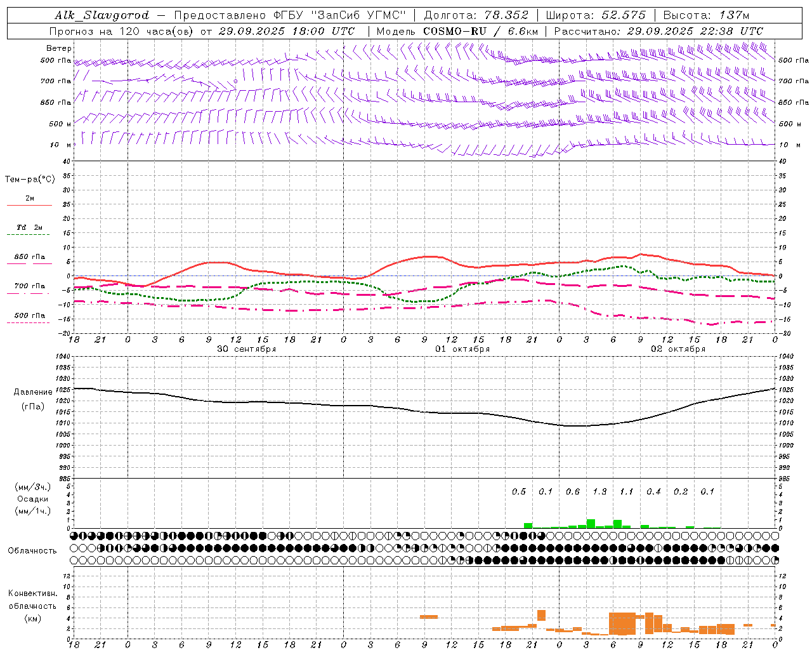This screenshot has width=812, height=650.
Task: Click the solid 2м line in the temperature legend
Action: point(29,206)
